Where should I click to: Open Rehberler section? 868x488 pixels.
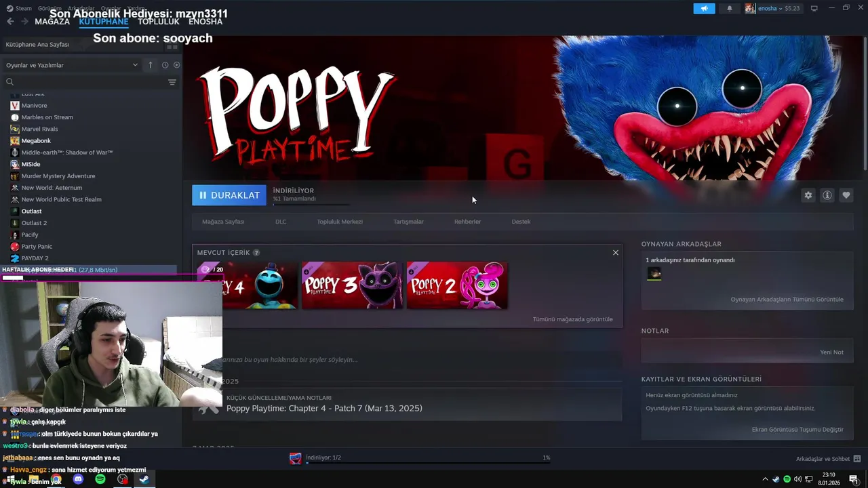(x=467, y=222)
